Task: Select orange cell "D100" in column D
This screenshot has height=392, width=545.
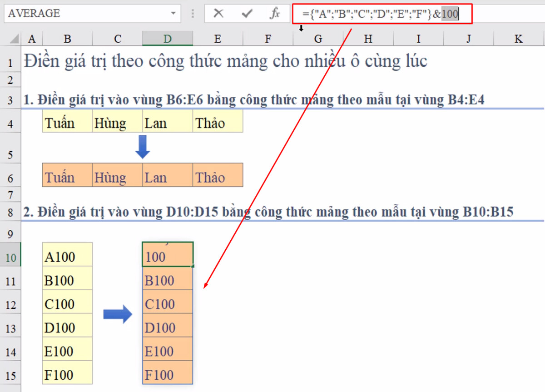Action: (168, 326)
